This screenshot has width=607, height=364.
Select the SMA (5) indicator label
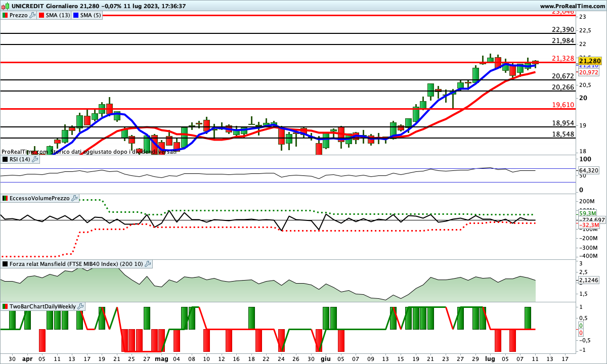(91, 15)
